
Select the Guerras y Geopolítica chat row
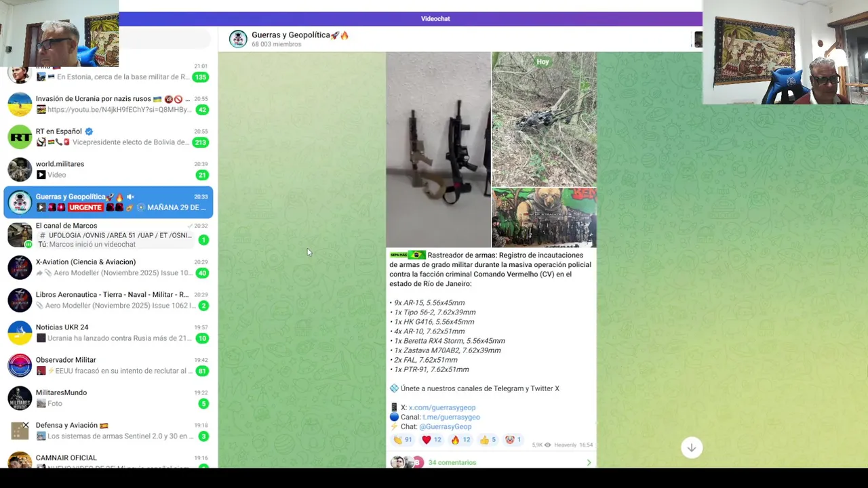108,202
